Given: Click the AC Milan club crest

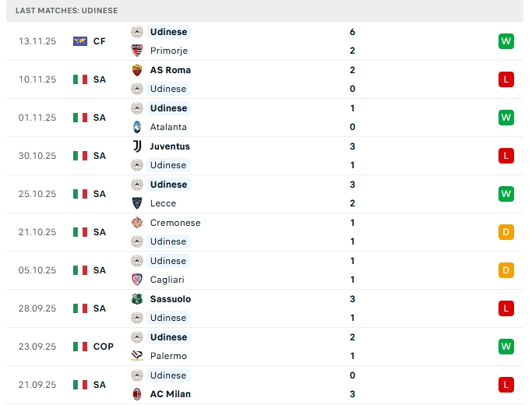Looking at the screenshot, I should point(137,394).
